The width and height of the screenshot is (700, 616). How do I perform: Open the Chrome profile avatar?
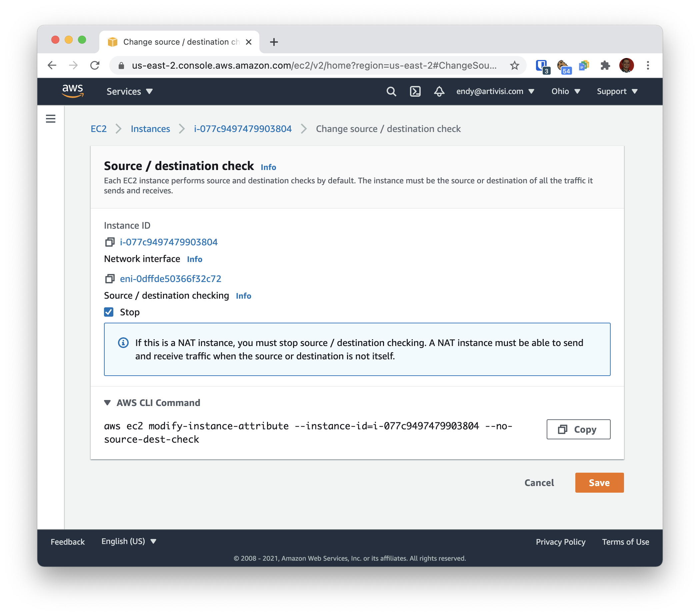[x=626, y=65]
